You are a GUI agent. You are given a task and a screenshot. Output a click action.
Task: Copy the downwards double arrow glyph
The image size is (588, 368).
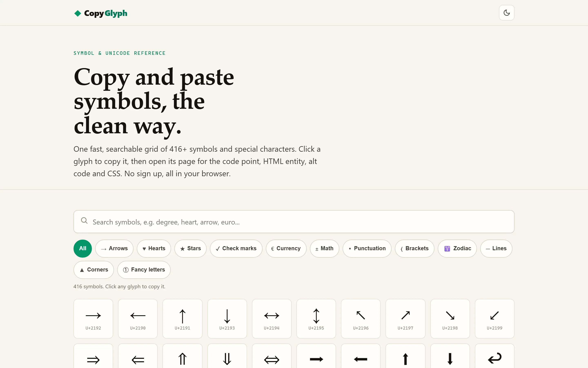[227, 356]
